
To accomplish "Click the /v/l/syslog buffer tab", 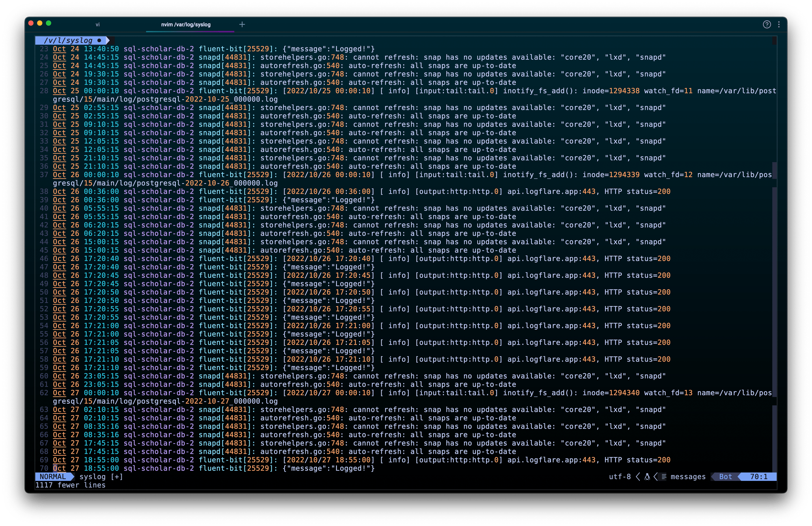I will click(68, 40).
